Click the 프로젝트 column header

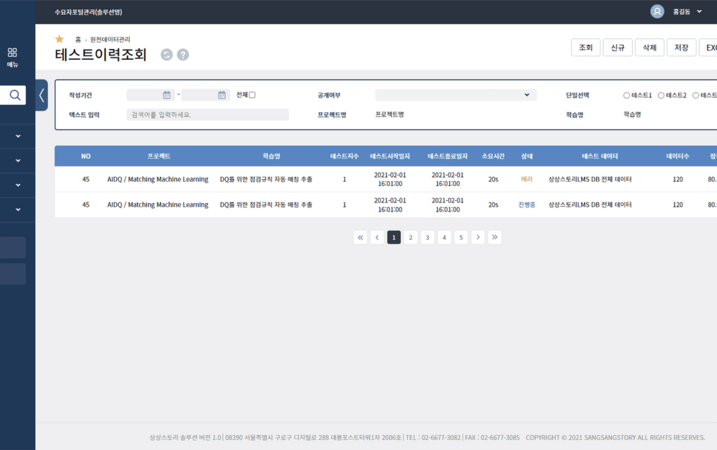159,156
